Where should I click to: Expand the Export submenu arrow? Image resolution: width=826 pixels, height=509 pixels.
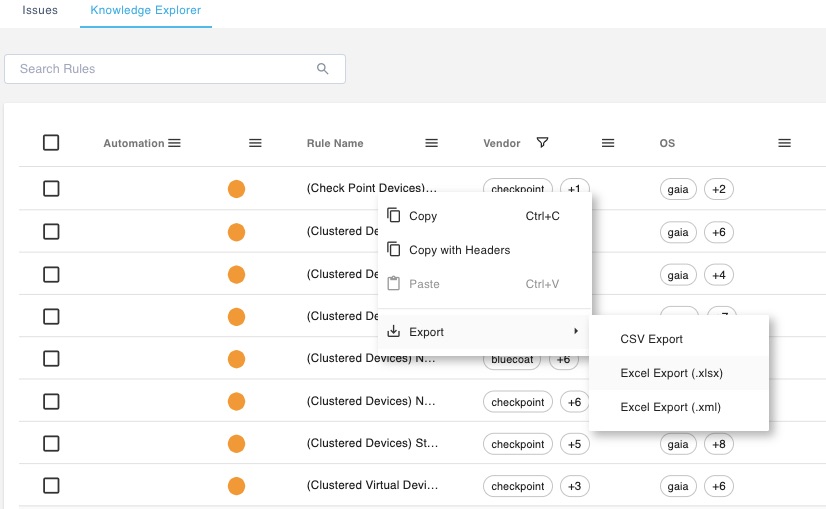(x=575, y=332)
